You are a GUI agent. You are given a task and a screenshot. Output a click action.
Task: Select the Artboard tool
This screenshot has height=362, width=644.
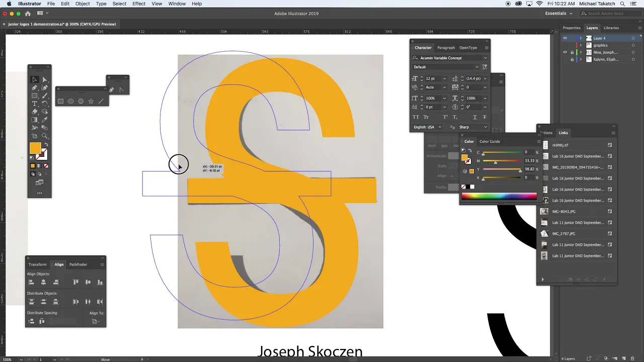[35, 136]
